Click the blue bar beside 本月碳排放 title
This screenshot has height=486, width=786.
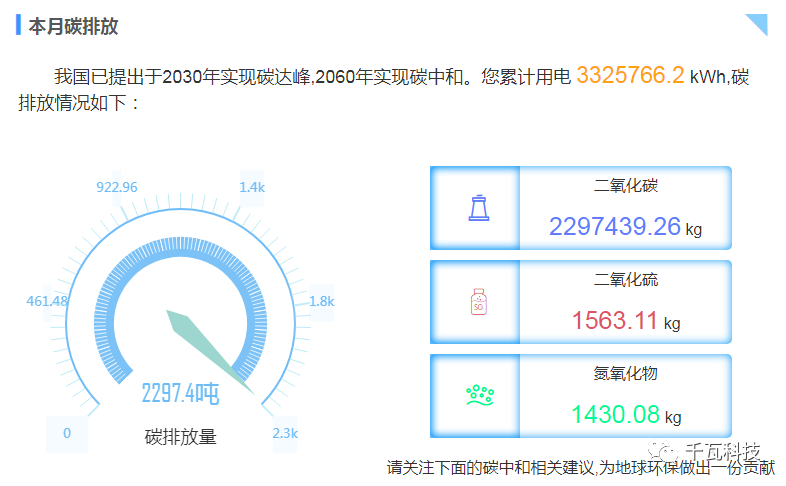coord(19,25)
